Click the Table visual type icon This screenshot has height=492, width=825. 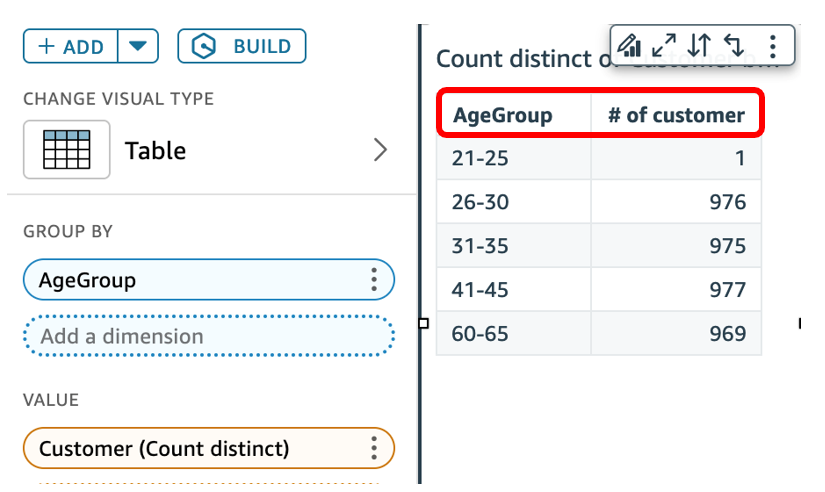pyautogui.click(x=66, y=150)
